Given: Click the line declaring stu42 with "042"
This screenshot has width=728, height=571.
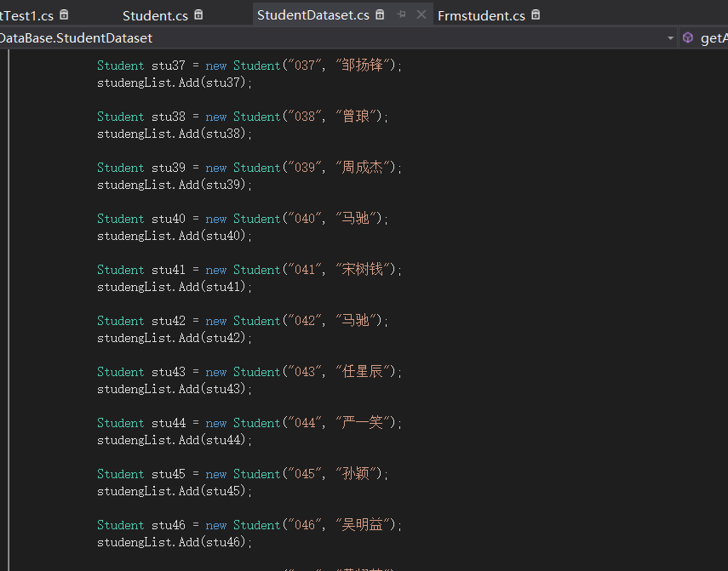Looking at the screenshot, I should 243,321.
